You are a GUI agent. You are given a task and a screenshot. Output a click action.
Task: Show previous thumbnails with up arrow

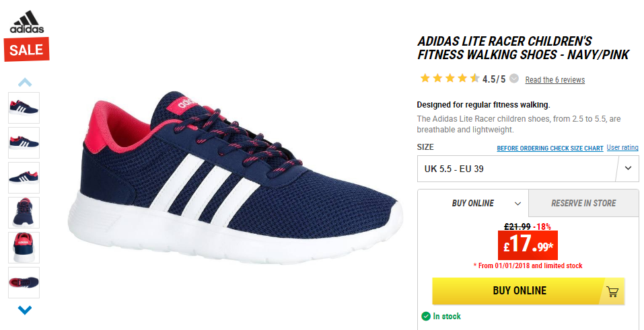(x=25, y=83)
